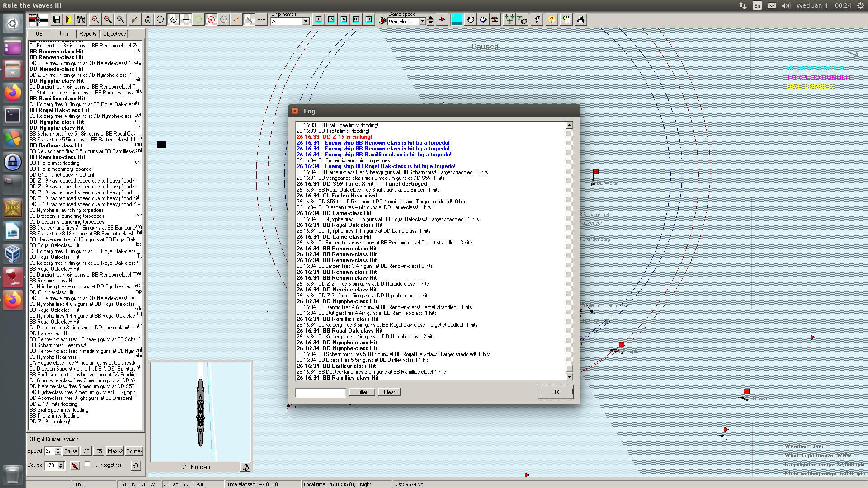Click the Log dialog scroll up arrow

click(x=570, y=125)
